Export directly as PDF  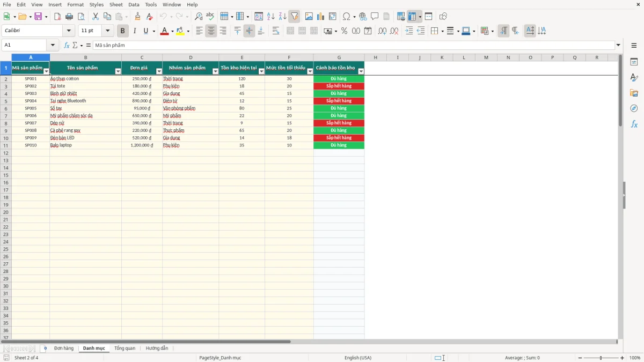tap(57, 17)
